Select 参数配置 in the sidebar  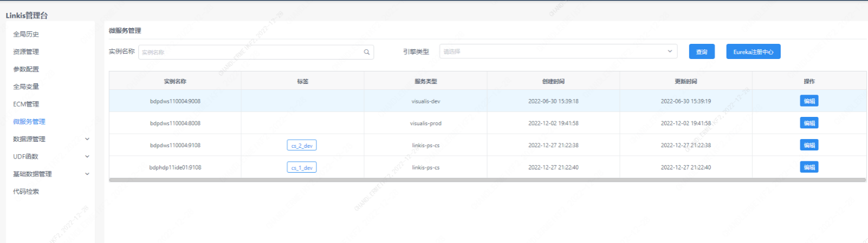26,69
